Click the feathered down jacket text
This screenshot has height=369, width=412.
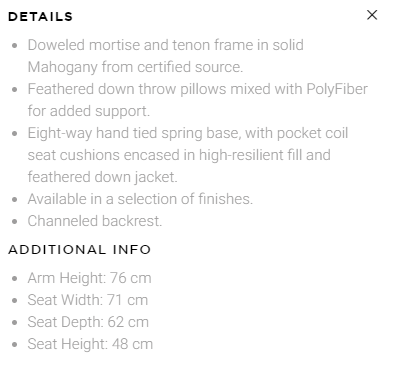[x=103, y=177]
